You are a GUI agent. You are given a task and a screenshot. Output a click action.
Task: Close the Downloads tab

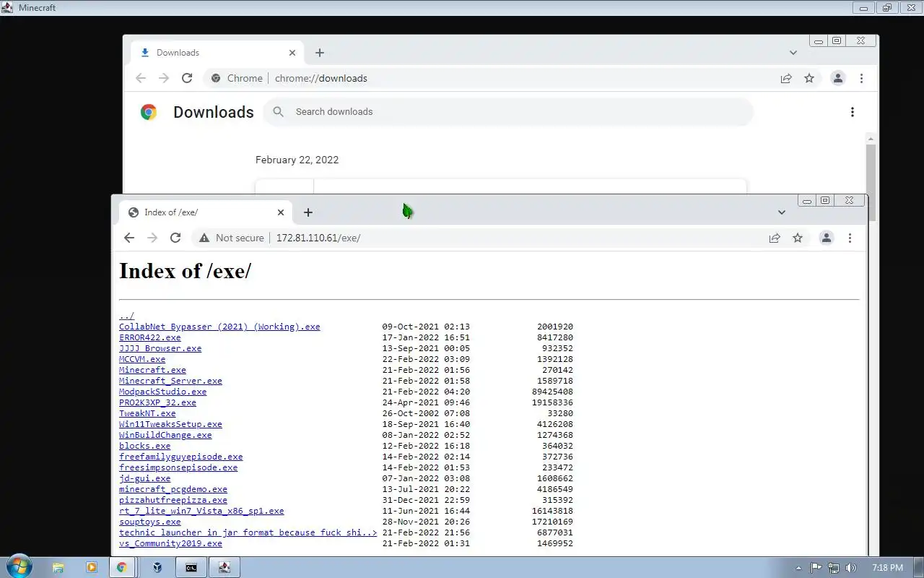coord(292,53)
